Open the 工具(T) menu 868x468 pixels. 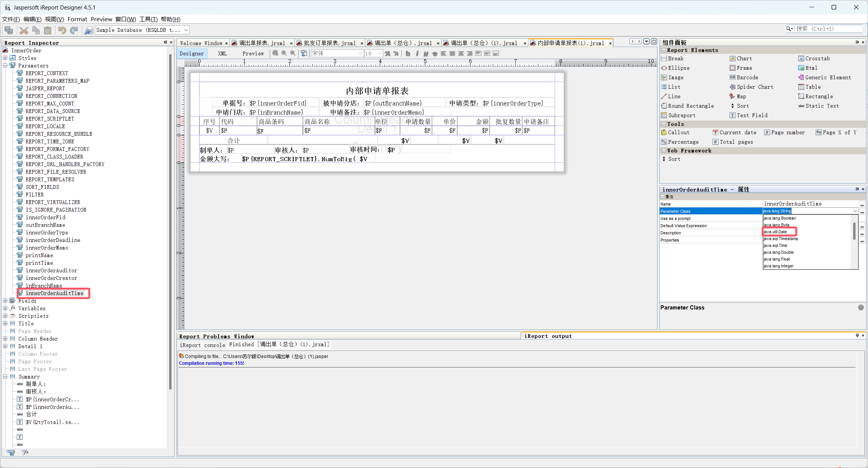(x=148, y=19)
